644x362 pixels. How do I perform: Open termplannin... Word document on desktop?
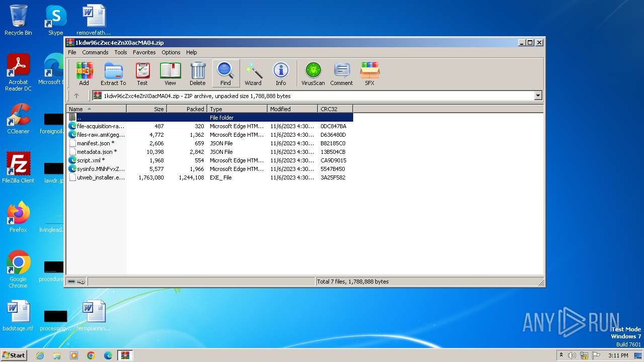click(94, 316)
